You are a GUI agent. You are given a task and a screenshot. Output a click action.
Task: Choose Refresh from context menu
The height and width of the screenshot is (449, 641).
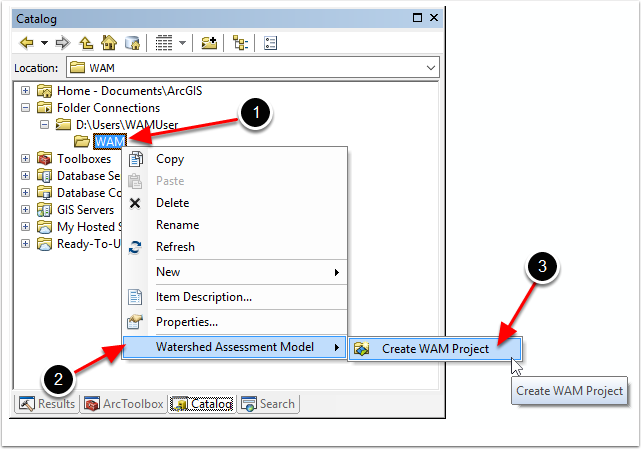235,247
